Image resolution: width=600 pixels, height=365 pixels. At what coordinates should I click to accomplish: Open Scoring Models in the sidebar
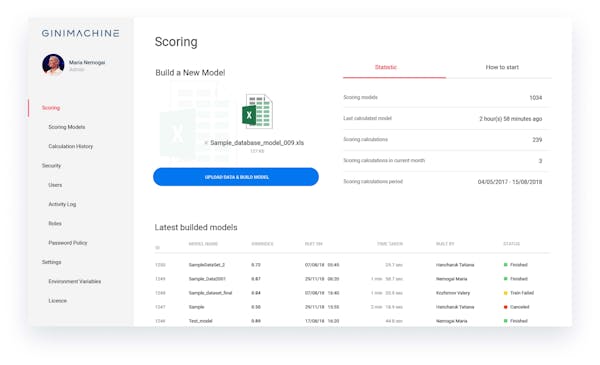(x=67, y=127)
